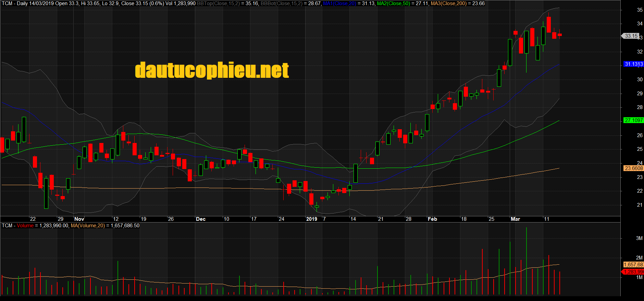Click the Dec date axis label
Image resolution: width=644 pixels, height=301 pixels.
[x=201, y=219]
